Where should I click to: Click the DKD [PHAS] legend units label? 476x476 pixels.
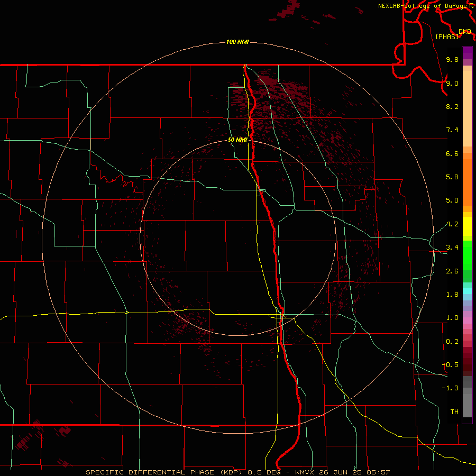[453, 34]
